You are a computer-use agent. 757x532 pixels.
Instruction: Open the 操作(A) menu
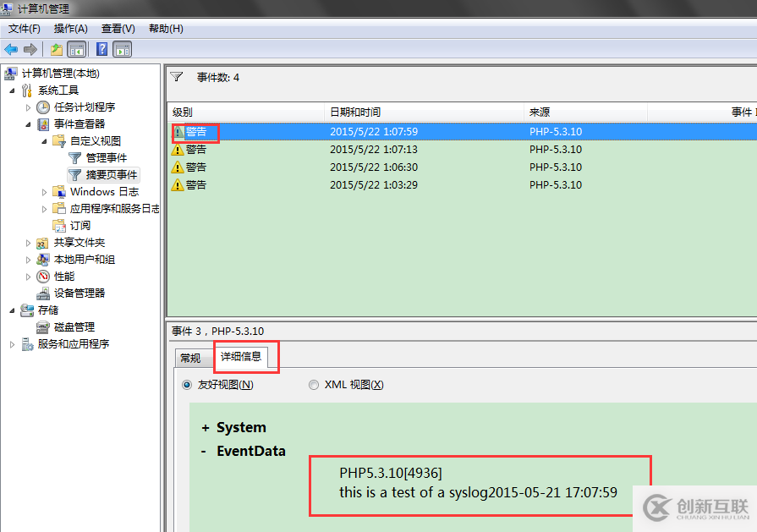point(70,29)
